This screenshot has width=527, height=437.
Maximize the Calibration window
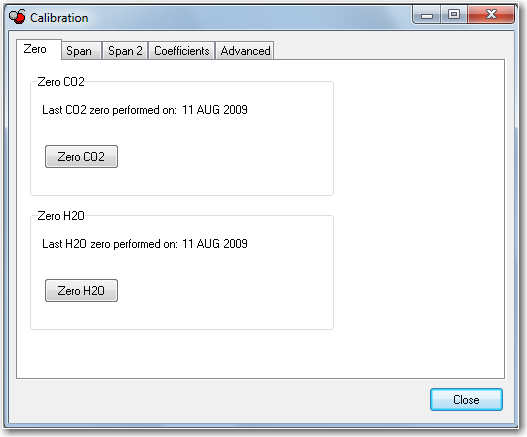pos(454,14)
